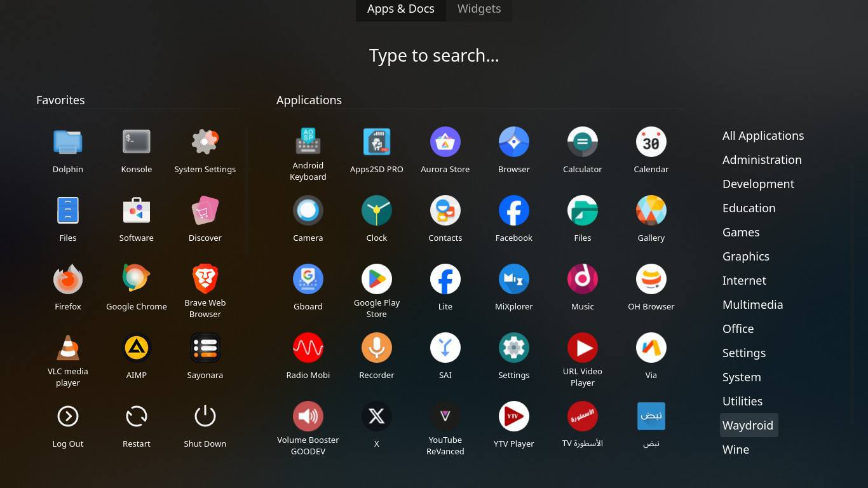
Task: Open the Gallery app
Action: point(651,210)
